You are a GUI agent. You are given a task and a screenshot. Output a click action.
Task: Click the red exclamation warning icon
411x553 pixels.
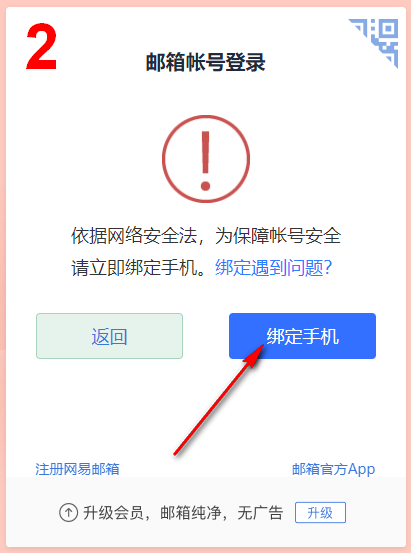click(x=206, y=159)
